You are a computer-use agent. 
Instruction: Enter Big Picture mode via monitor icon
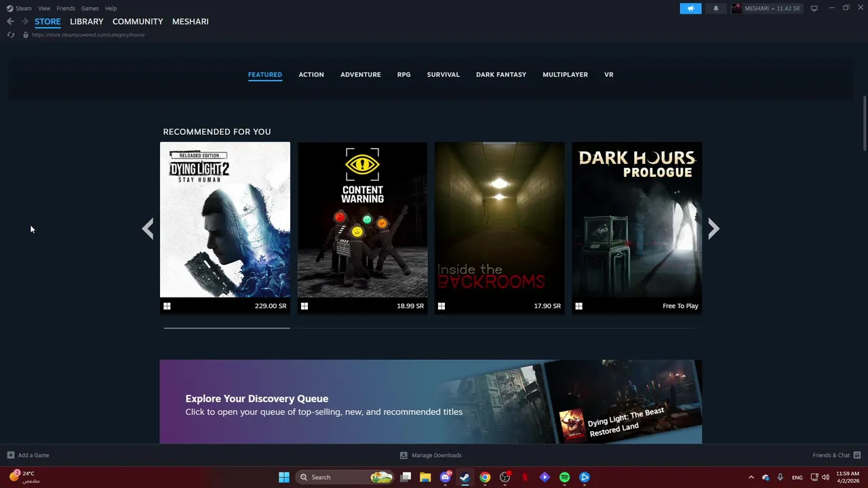point(814,8)
